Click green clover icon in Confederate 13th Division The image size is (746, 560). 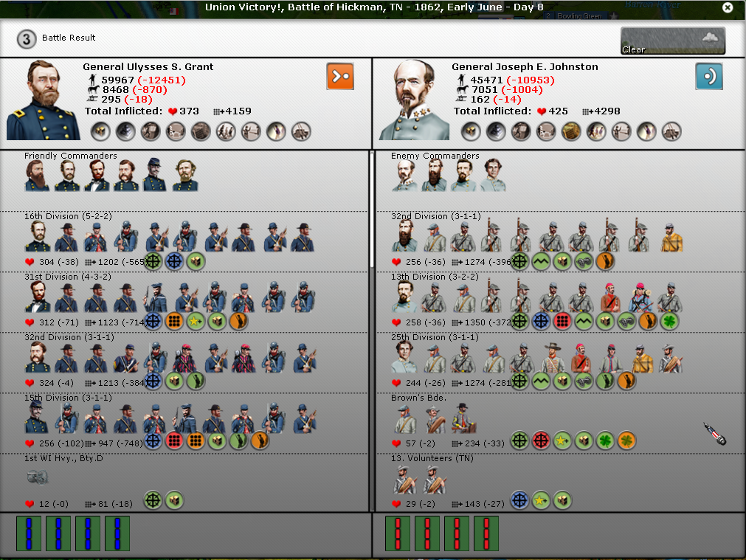[669, 321]
